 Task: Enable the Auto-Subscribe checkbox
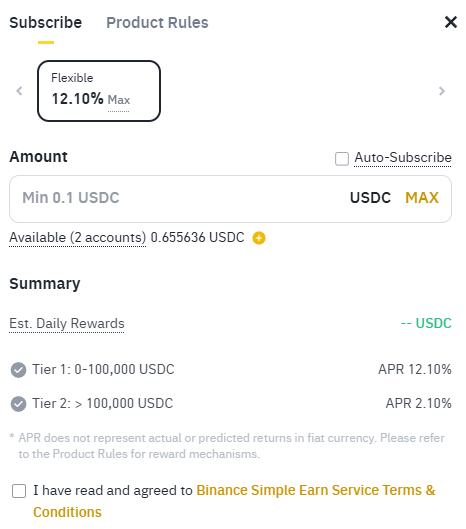[341, 158]
